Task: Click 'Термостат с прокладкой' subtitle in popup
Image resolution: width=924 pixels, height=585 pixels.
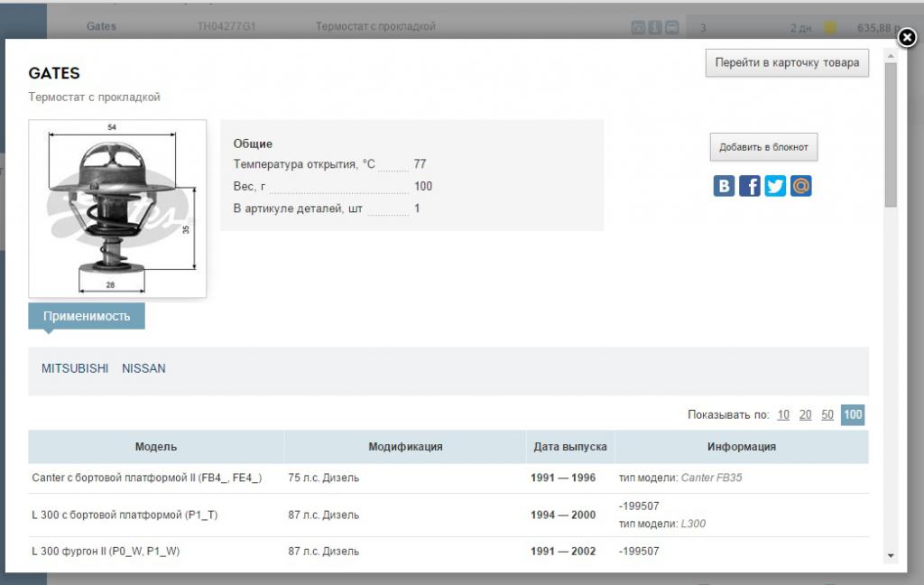Action: click(94, 97)
